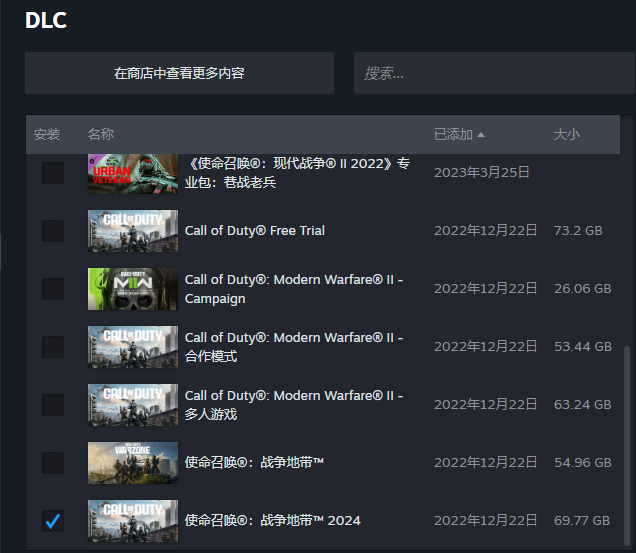Sort by the 大小 column header
Image resolution: width=636 pixels, height=553 pixels.
pyautogui.click(x=567, y=134)
